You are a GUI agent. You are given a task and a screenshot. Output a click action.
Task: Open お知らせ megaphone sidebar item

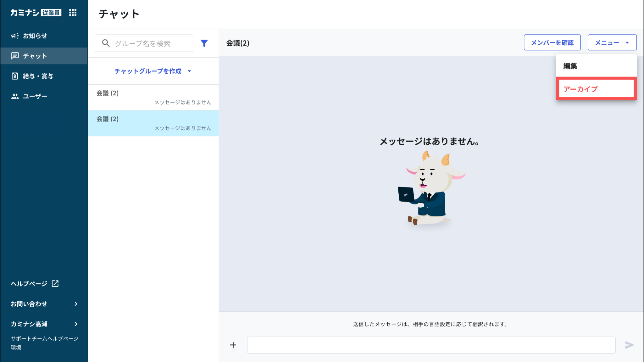[x=35, y=36]
